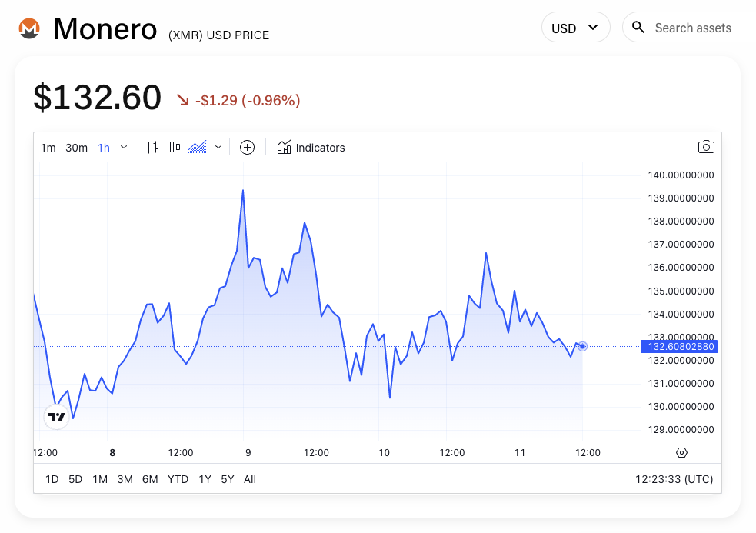Switch to the 1m interval
The image size is (756, 533).
[x=48, y=148]
